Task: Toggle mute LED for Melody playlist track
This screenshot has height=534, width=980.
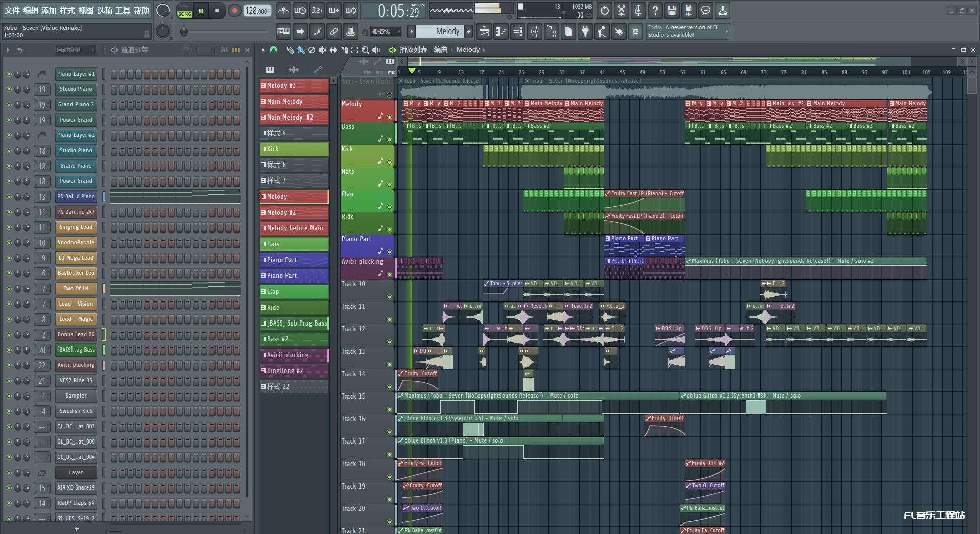Action: coord(389,117)
